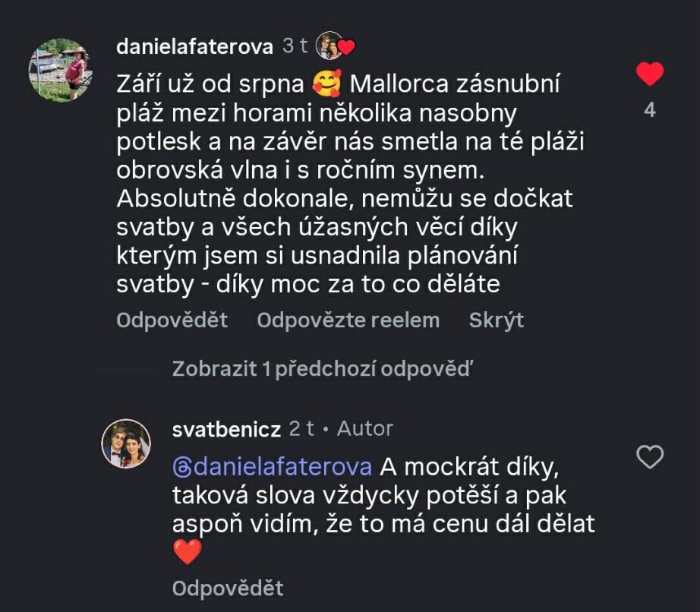The height and width of the screenshot is (612, 700).
Task: Like the svatbenicz reply with the heart outline
Action: 649,456
